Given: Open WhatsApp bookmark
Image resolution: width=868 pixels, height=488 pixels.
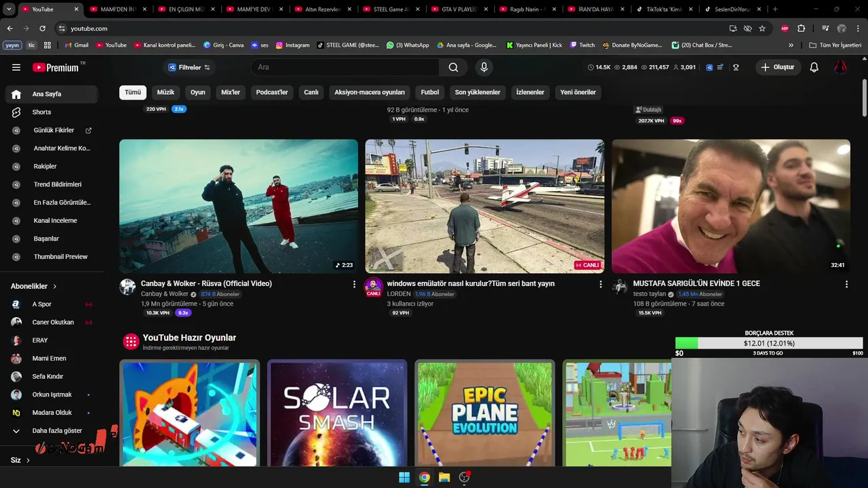Looking at the screenshot, I should tap(408, 45).
